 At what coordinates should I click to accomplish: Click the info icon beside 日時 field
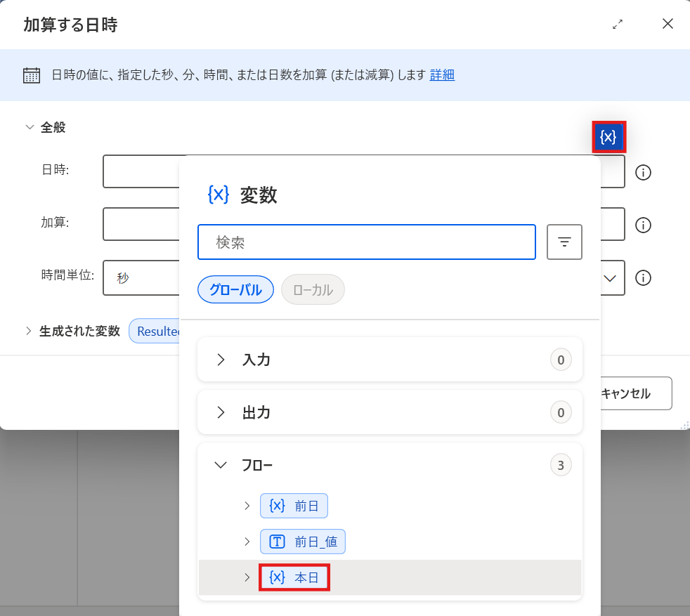[643, 173]
